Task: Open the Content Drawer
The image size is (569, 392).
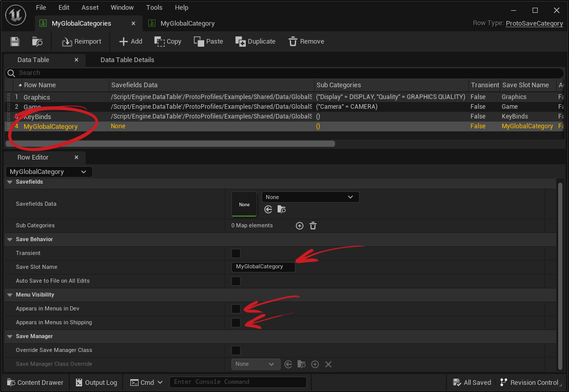Action: point(35,382)
